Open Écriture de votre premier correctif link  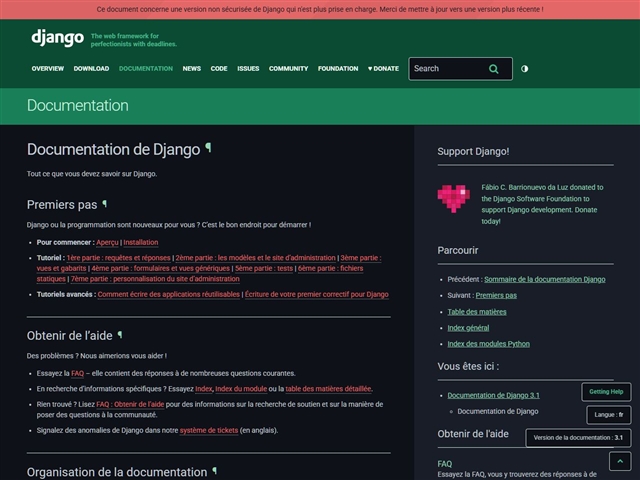tap(317, 295)
